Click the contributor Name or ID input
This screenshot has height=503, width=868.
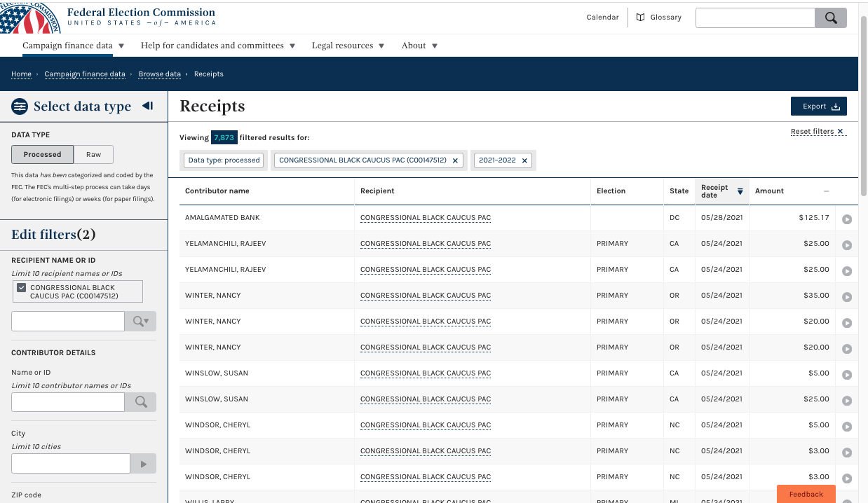(68, 402)
